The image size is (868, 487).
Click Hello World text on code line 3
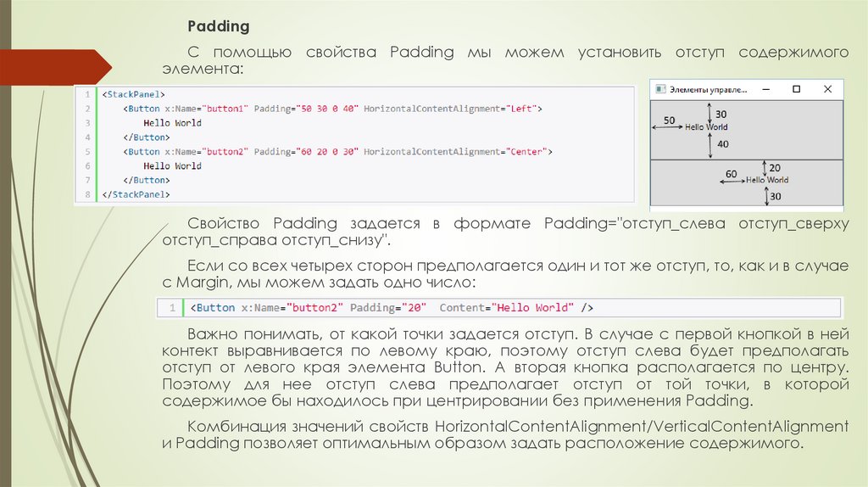coord(172,123)
